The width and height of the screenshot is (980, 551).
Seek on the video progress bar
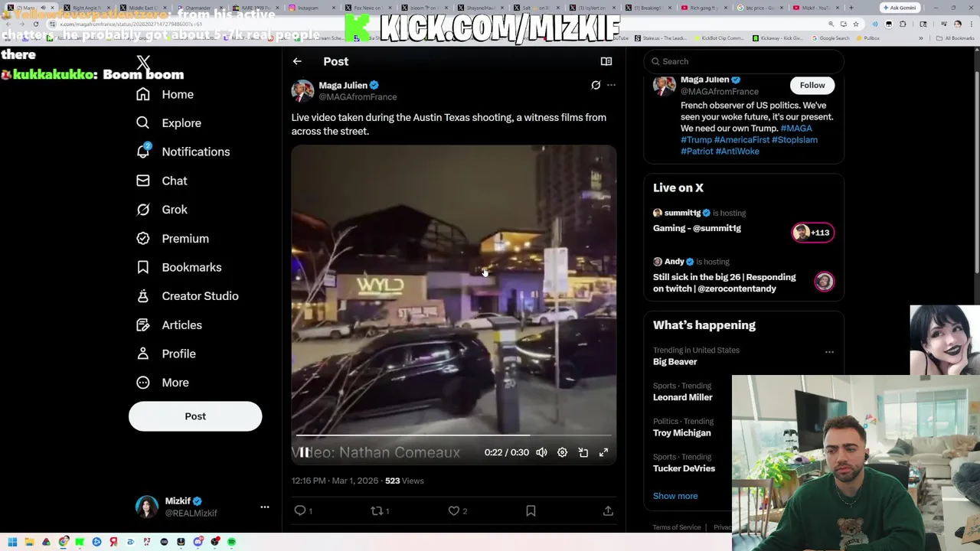453,435
